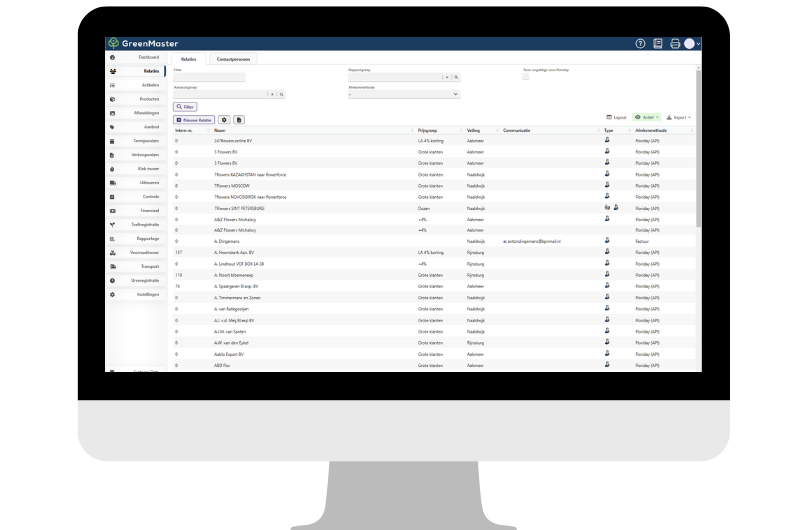800x530 pixels.
Task: Open Verkooporders from the sidebar
Action: point(136,155)
